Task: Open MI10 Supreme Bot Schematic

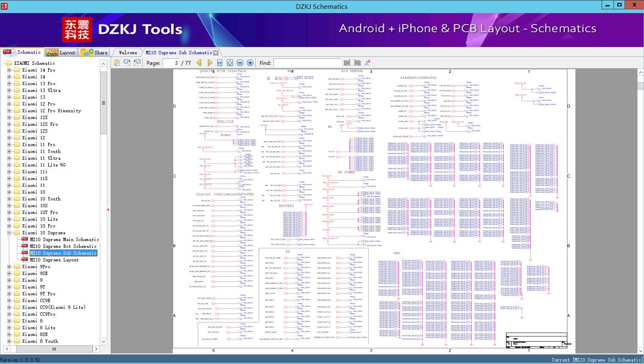Action: click(63, 246)
